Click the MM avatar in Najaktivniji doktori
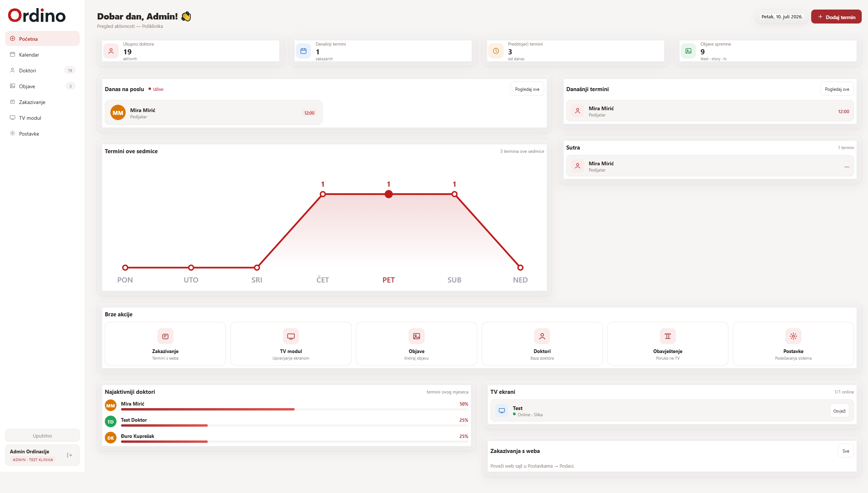The width and height of the screenshot is (868, 493). [111, 406]
